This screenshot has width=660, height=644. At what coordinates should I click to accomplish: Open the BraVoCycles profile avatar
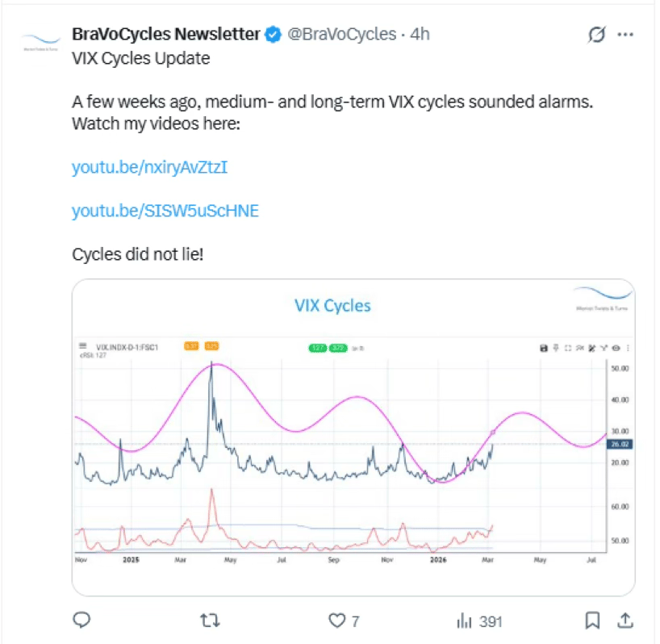39,42
